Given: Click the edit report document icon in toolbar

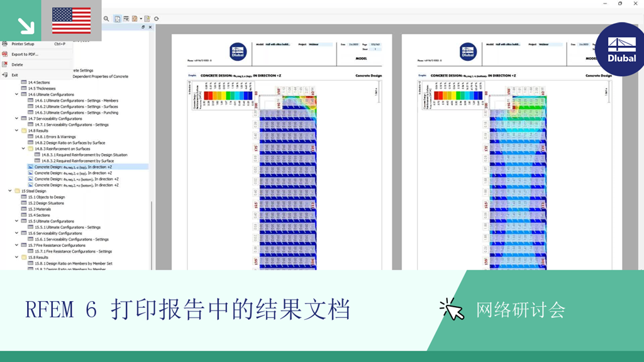Looking at the screenshot, I should click(147, 19).
